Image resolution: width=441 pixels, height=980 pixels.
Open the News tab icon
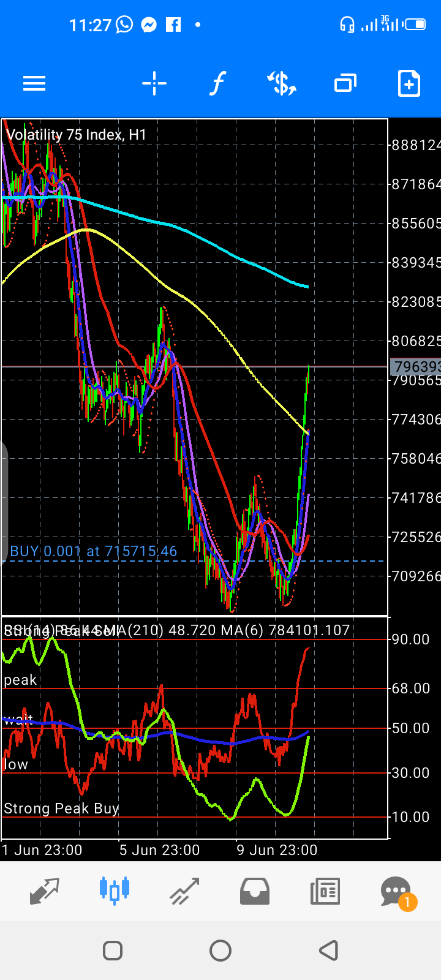pos(325,891)
